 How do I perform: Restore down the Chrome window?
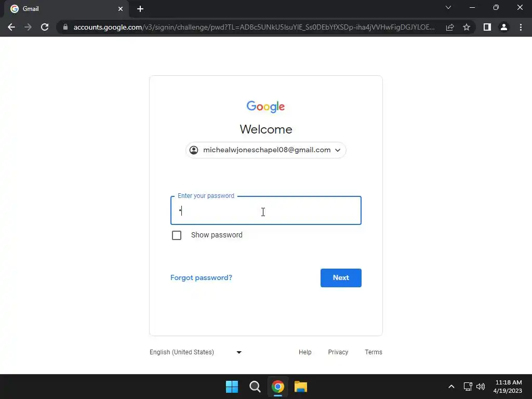click(x=496, y=7)
